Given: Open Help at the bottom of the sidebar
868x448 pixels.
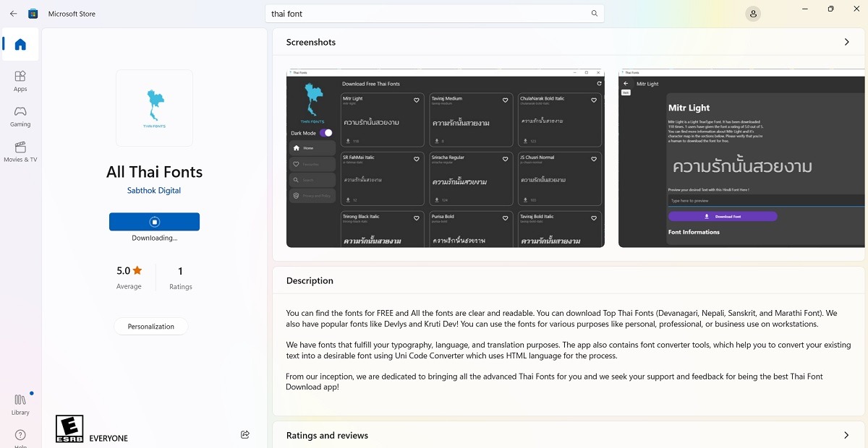Looking at the screenshot, I should click(20, 436).
